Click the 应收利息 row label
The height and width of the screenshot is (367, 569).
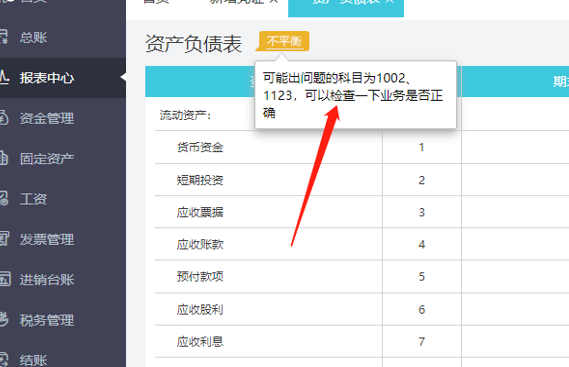point(200,342)
